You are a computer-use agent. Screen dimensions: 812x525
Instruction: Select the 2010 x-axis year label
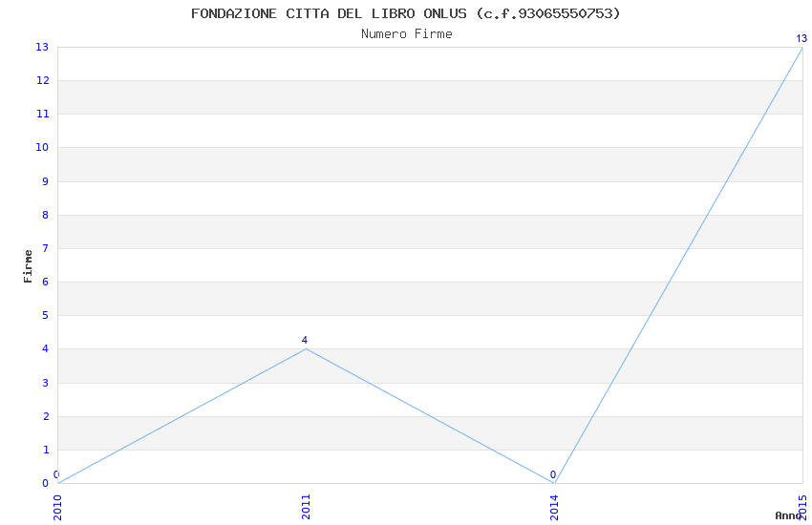click(57, 507)
